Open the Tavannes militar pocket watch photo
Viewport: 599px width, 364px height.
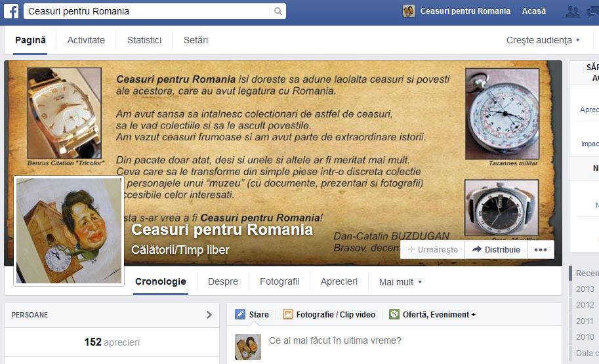click(502, 114)
